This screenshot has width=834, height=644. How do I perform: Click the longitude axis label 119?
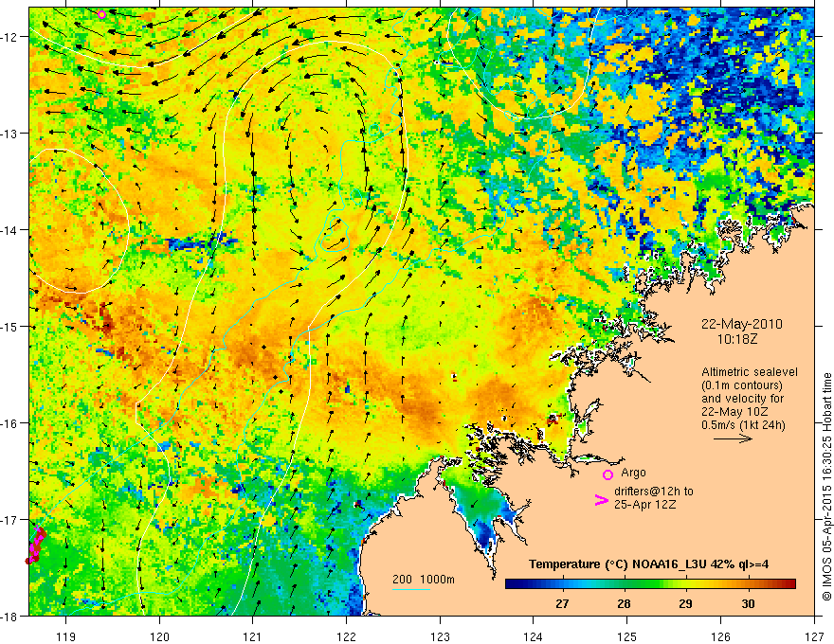[66, 636]
